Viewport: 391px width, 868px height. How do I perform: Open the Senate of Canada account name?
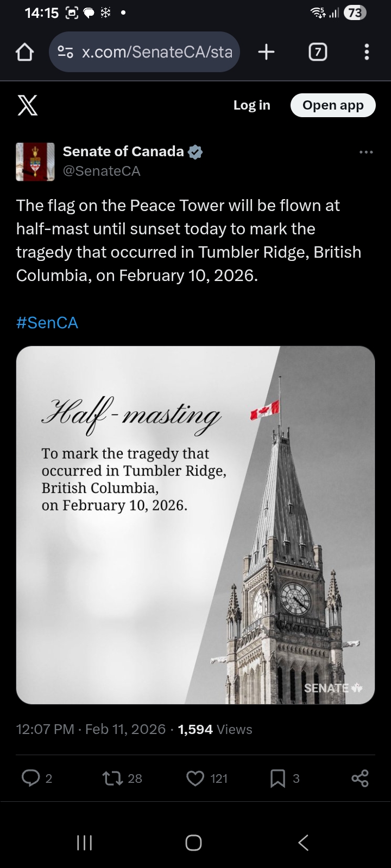(123, 151)
